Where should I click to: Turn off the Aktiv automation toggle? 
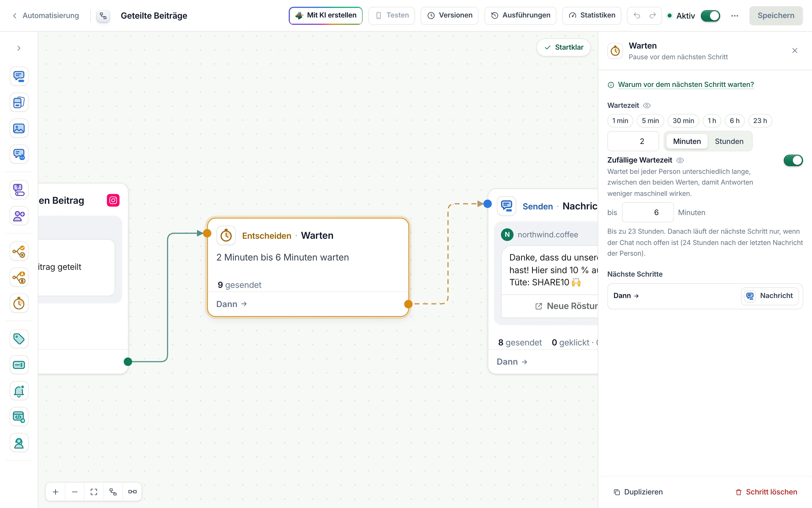(x=711, y=16)
